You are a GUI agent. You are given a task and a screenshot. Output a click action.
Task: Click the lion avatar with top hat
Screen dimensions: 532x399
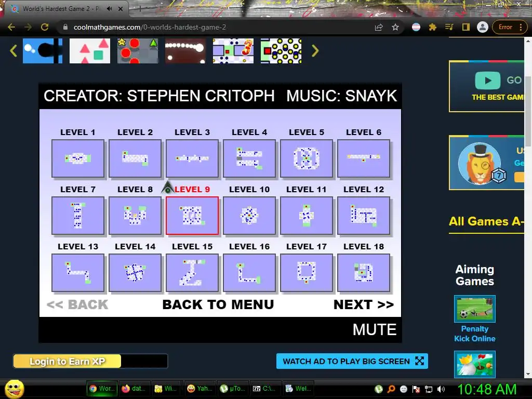tap(480, 164)
